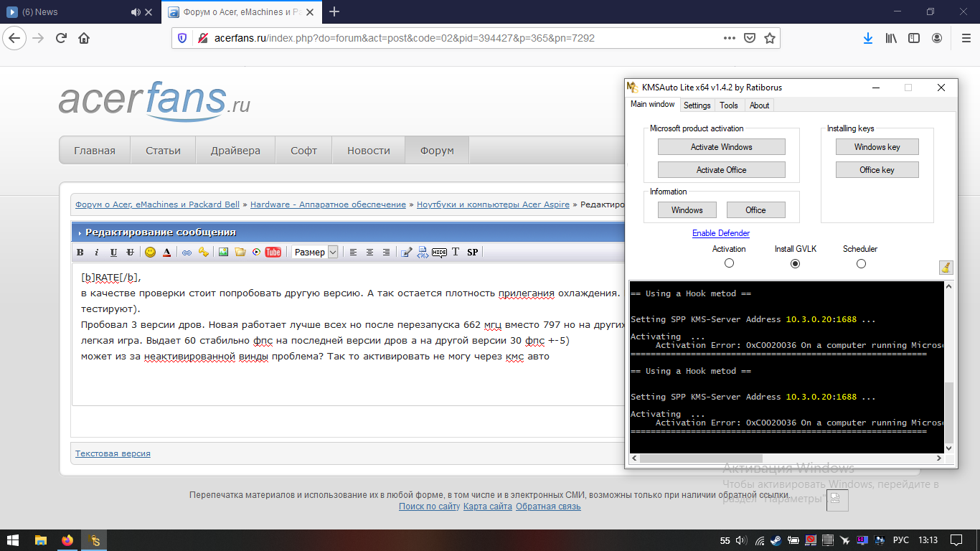Screen dimensions: 980x551
Task: Apply strikethrough formatting in editor toolbar
Action: (130, 253)
